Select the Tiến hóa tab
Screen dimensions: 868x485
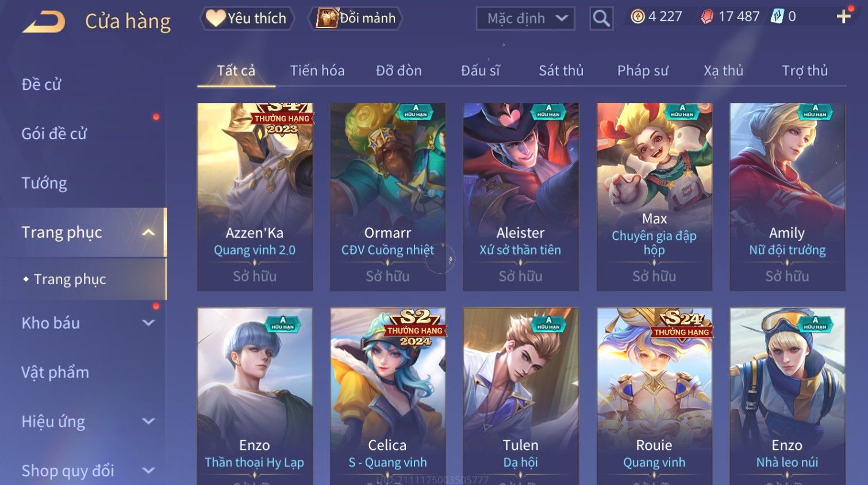pos(317,71)
